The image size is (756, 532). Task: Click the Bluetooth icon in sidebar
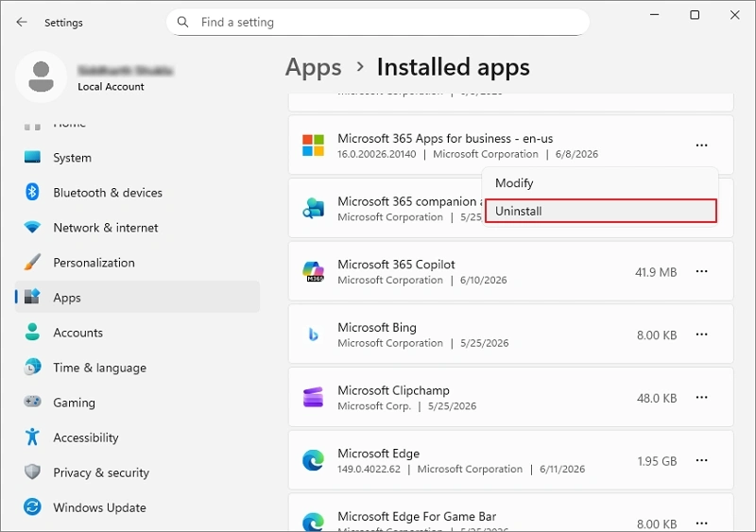32,192
